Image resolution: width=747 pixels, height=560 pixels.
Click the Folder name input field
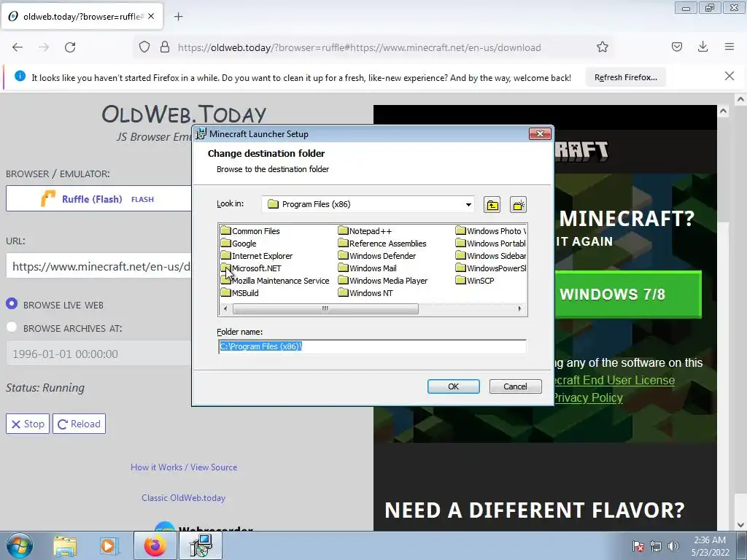point(372,346)
